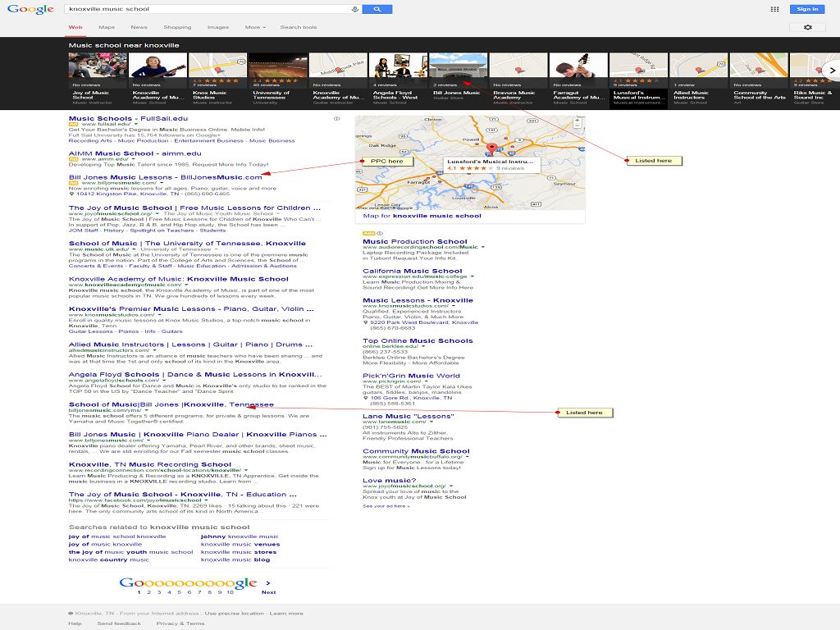
Task: Click Sign in button
Action: 807,9
